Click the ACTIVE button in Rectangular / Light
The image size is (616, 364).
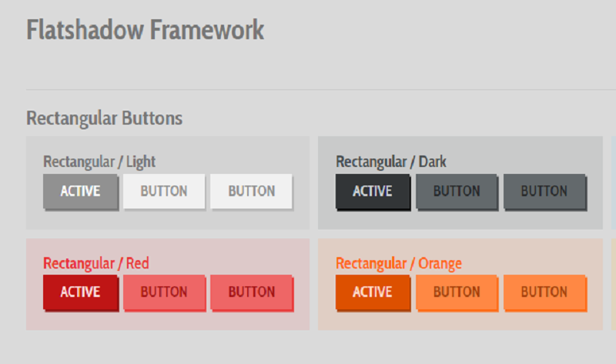point(80,191)
